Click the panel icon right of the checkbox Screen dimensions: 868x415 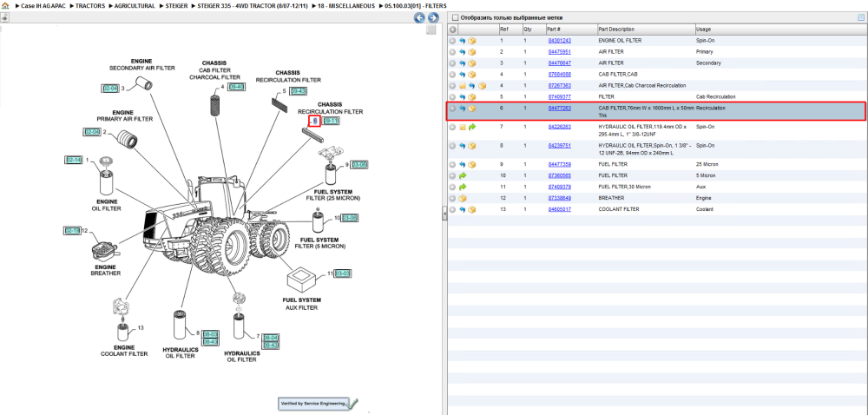pos(861,17)
